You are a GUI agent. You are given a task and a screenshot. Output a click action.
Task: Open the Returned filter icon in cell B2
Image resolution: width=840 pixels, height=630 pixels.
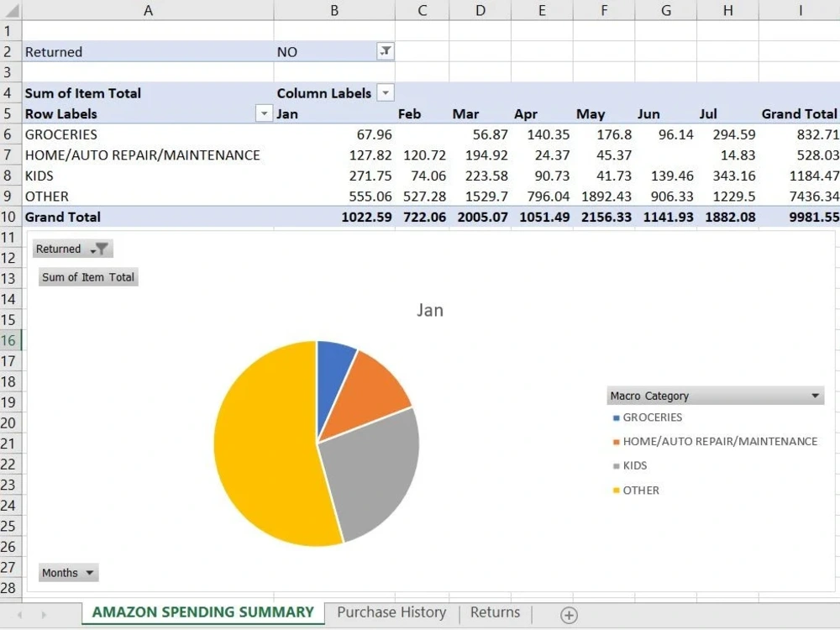click(386, 51)
